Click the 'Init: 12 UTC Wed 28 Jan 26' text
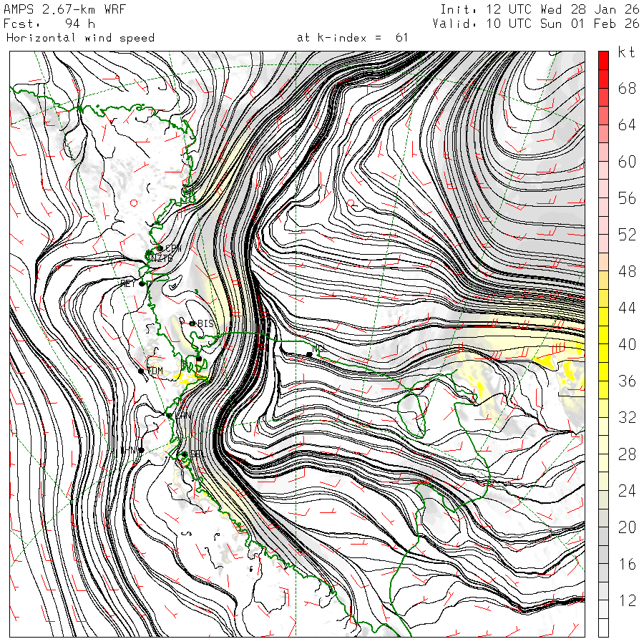 coord(540,9)
